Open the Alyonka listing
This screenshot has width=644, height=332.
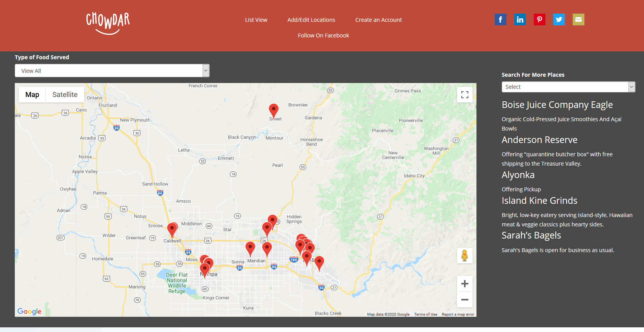(518, 175)
